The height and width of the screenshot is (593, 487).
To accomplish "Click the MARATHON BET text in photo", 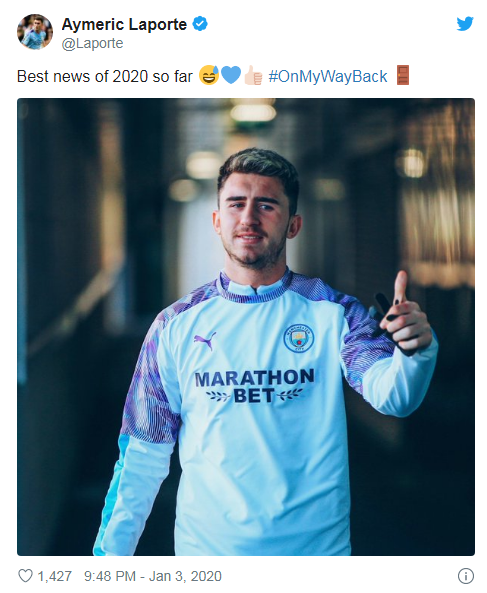I will click(254, 386).
